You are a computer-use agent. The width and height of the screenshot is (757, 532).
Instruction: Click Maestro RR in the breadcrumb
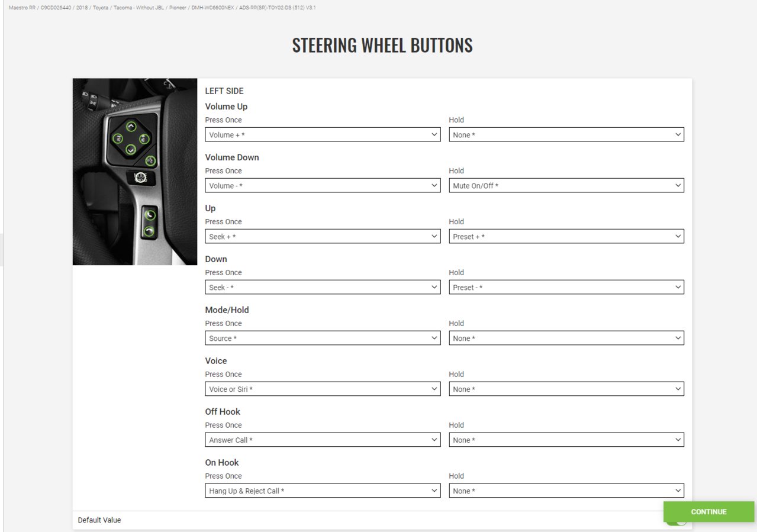tap(22, 8)
